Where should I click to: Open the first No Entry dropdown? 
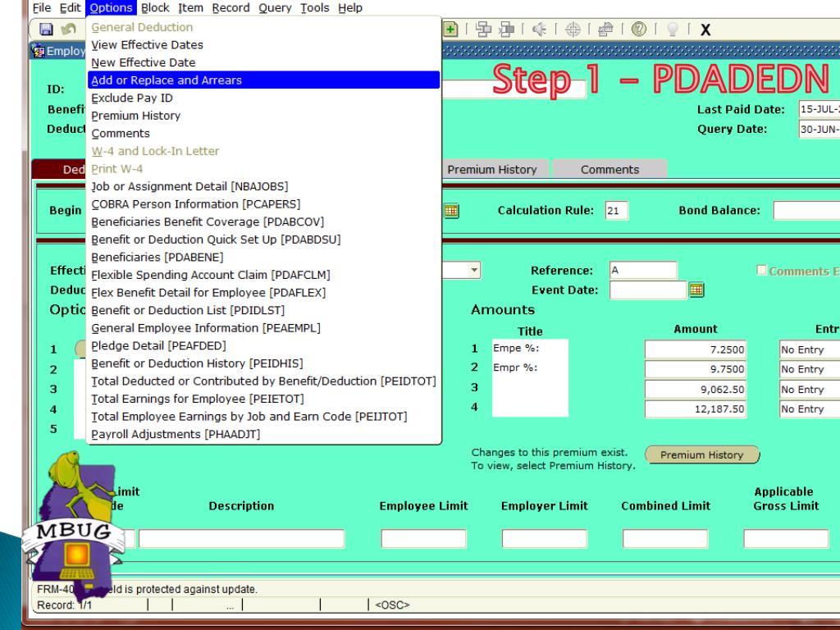(x=809, y=350)
